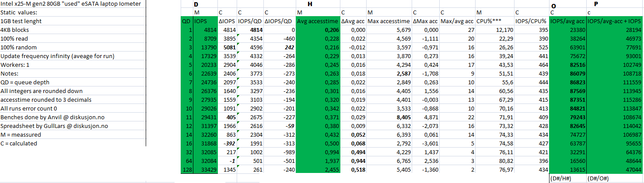Viewport: 644px width, 183px height.
Task: Click the italic ΔIOPS/QD value 242
Action: click(x=289, y=47)
